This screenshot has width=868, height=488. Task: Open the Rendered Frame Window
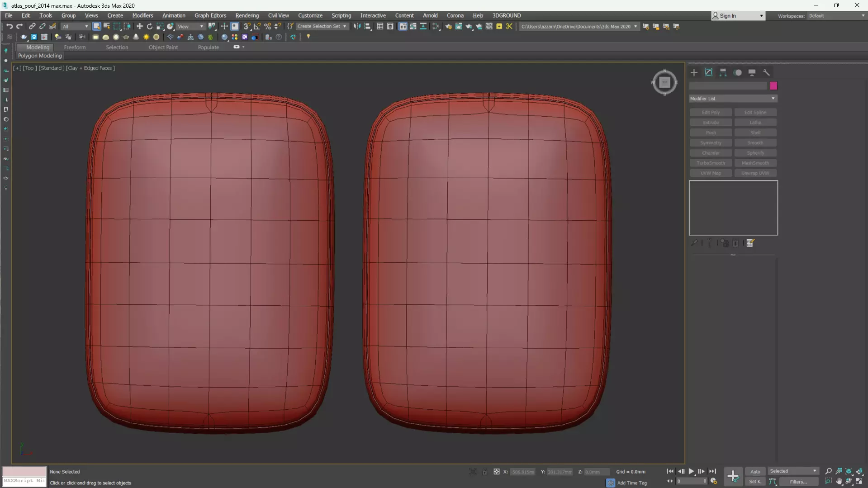459,26
